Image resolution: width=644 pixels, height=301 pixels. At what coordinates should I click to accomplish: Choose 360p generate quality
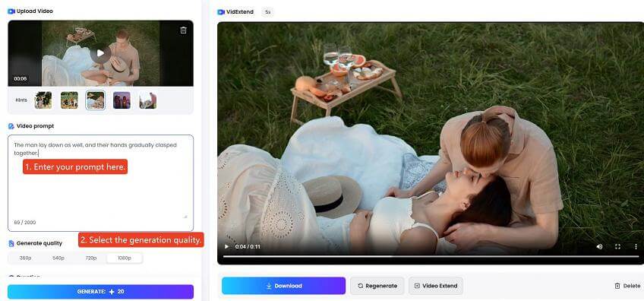(26, 258)
